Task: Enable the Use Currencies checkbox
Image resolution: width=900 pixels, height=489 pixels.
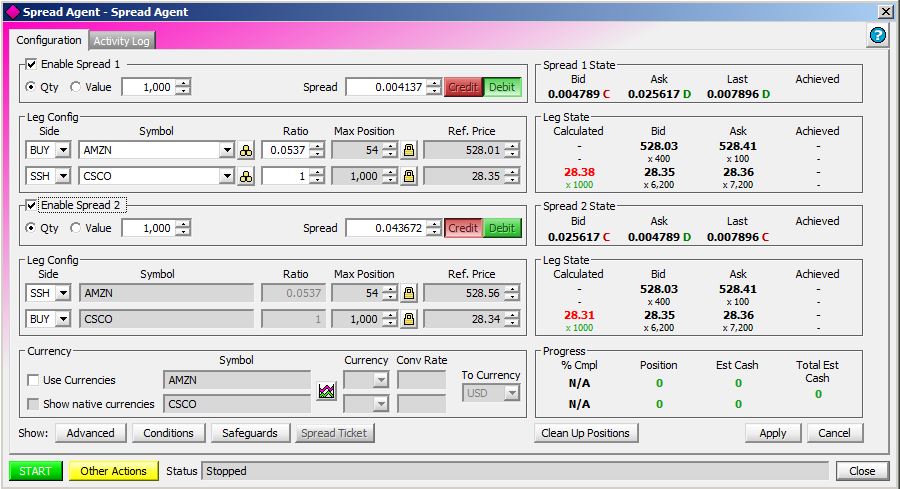Action: pos(34,380)
